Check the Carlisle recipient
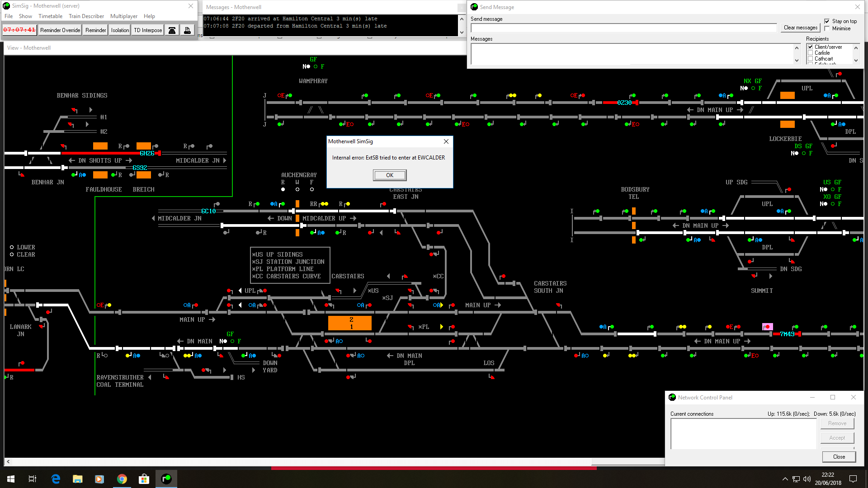This screenshot has height=488, width=868. coord(811,53)
